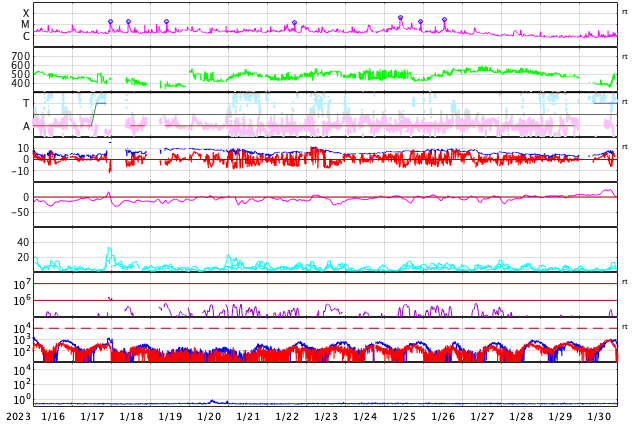Viewport: 634px width, 424px height.
Task: Click the 1/19 date label
Action: 170,417
